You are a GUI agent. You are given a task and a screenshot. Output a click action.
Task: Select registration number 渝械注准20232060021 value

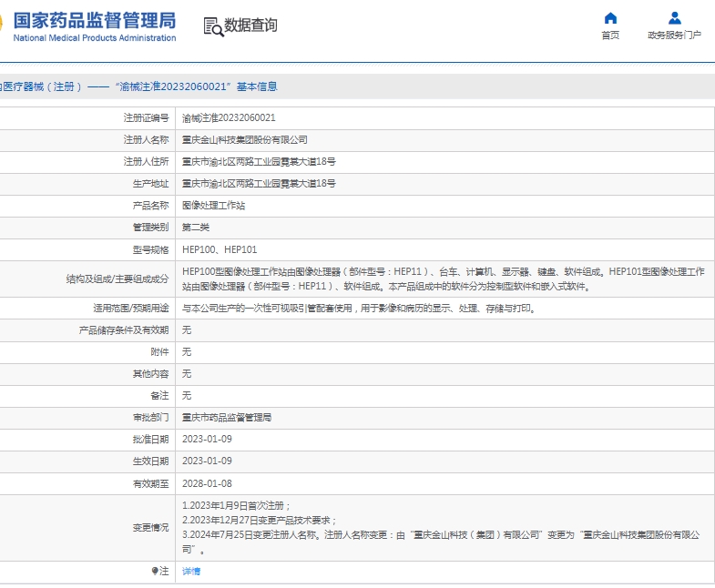pyautogui.click(x=229, y=118)
